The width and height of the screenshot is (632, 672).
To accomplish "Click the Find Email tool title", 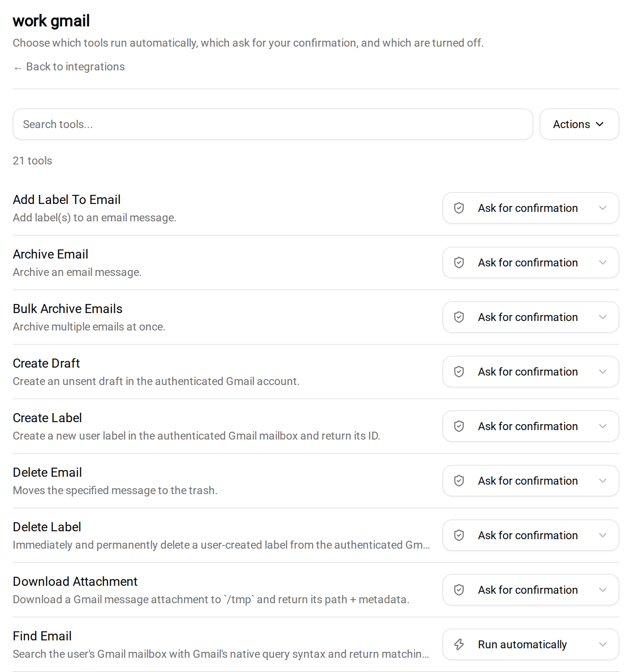I will point(42,636).
